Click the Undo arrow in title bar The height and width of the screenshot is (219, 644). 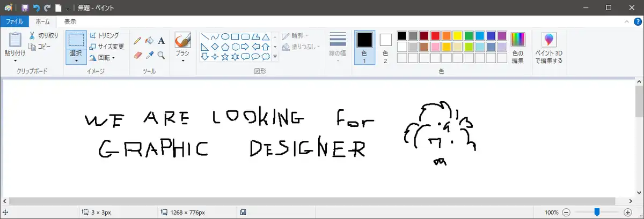(x=36, y=7)
